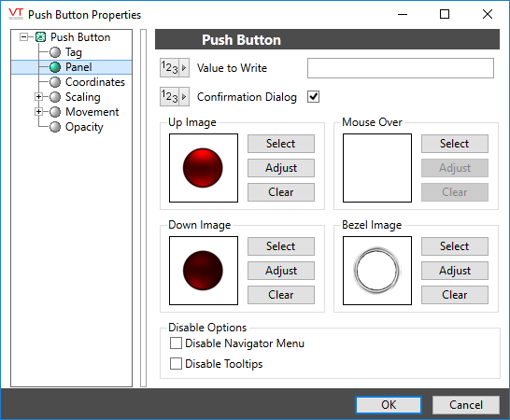Viewport: 510px width, 420px height.
Task: Click the data source icon beside Value to Write
Action: 175,68
